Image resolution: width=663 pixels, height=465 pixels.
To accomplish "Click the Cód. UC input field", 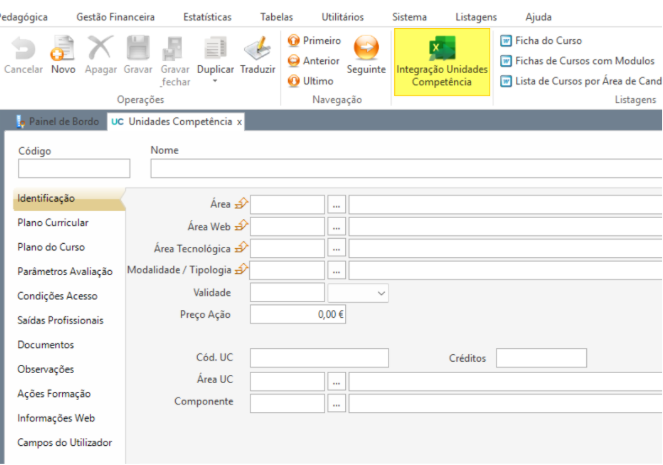I will click(319, 358).
